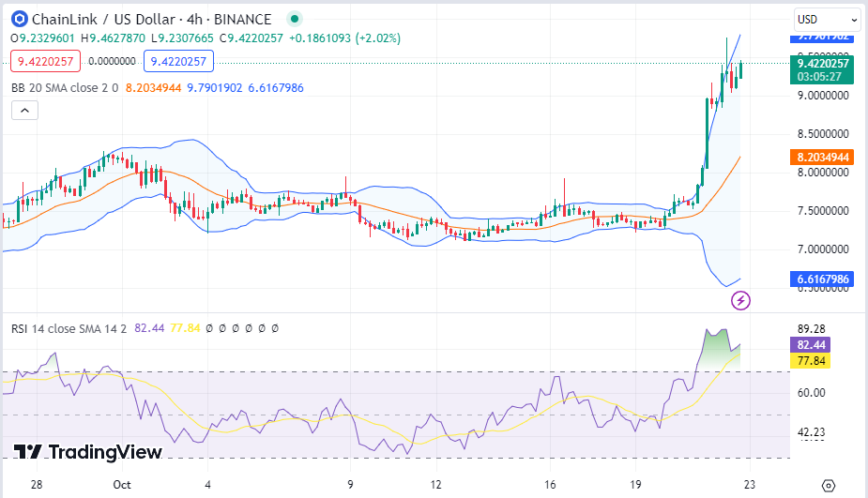This screenshot has width=868, height=498.
Task: Click the high price H9.4627870 value
Action: [x=113, y=38]
